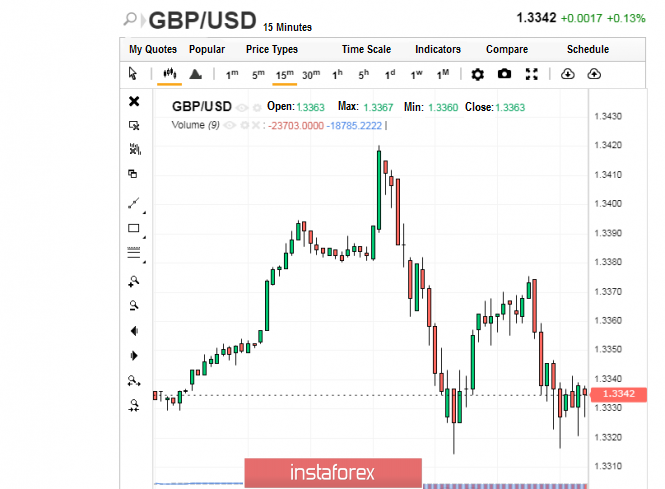Toggle GBP/USD series visibility eye
Viewport: 665px width, 489px height.
point(242,107)
